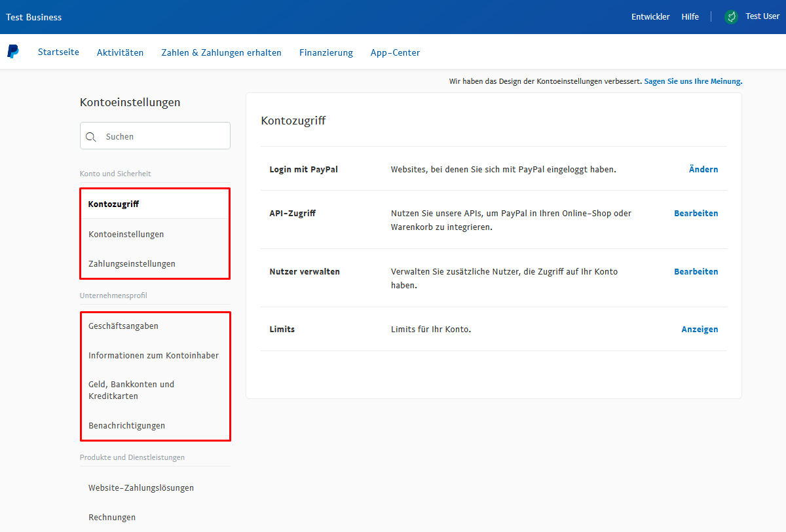The image size is (786, 532).
Task: Click the 'Unternehmensprofil' section header
Action: pyautogui.click(x=113, y=295)
